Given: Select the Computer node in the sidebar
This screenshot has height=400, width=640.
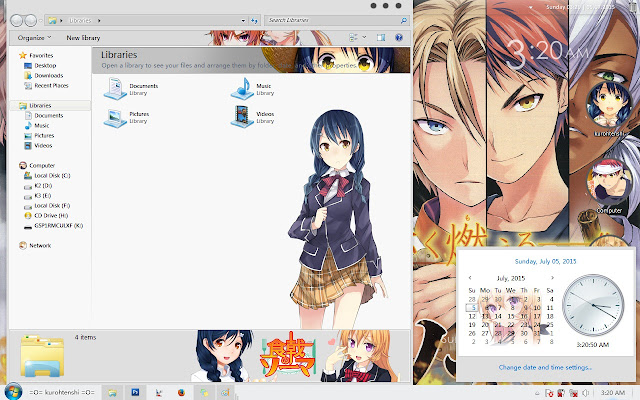Looking at the screenshot, I should tap(37, 165).
